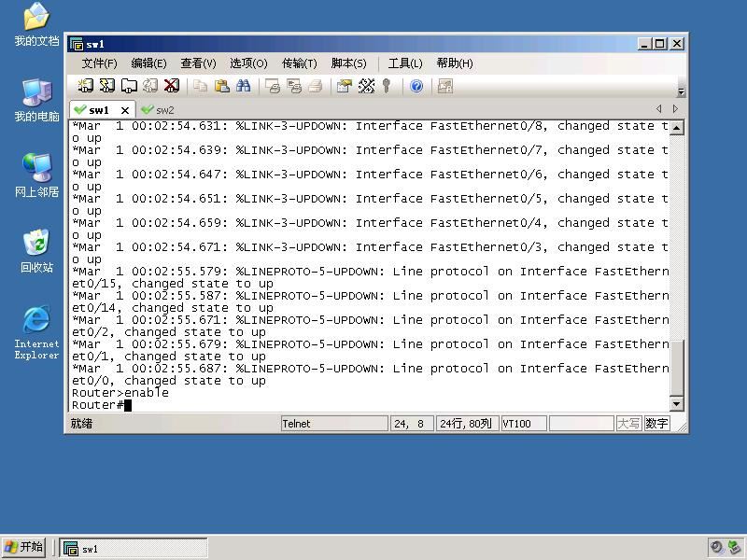
Task: Click the grayed Print toolbar icon
Action: pos(316,86)
